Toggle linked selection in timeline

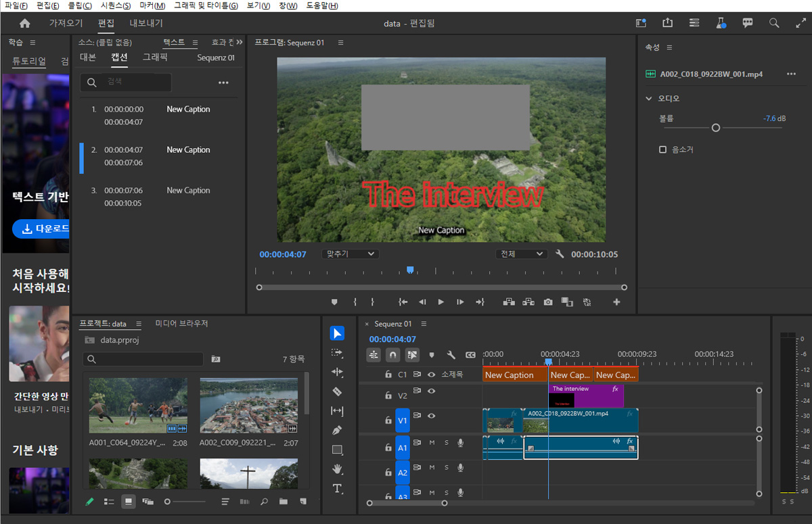coord(412,354)
